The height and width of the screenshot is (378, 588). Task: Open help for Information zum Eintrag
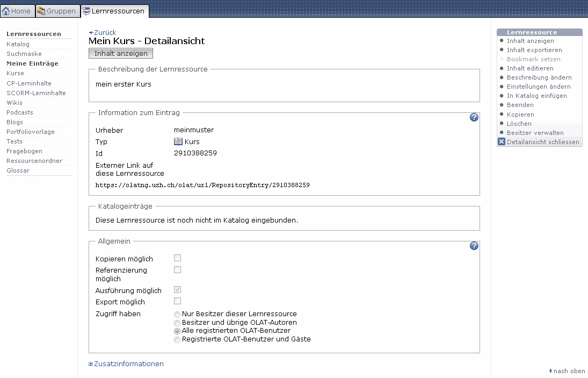(x=474, y=117)
